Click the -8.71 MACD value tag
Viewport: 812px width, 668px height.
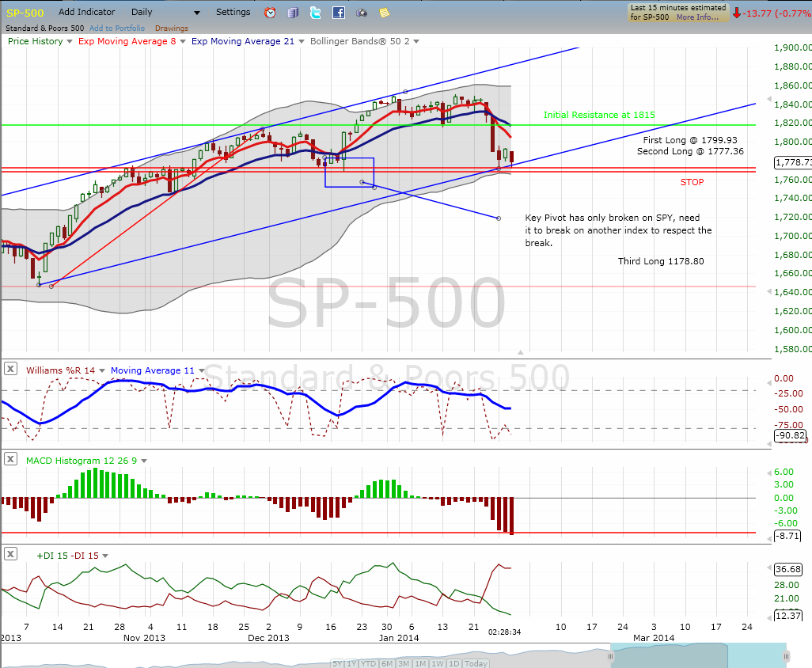[x=787, y=536]
